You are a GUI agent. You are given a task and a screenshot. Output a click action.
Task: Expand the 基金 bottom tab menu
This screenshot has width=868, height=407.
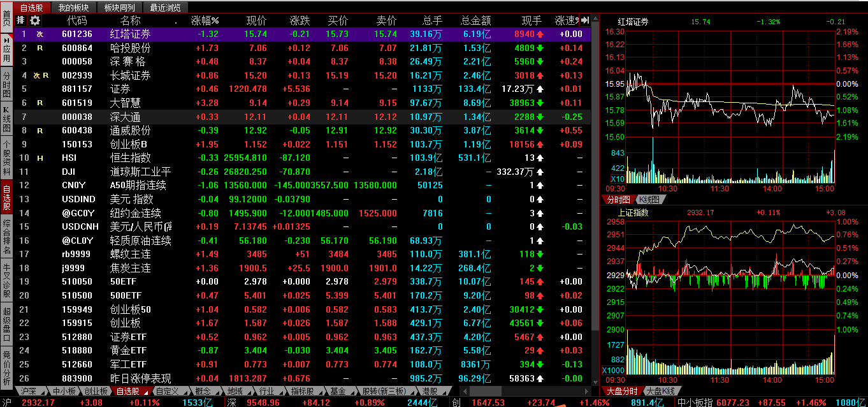[x=342, y=391]
